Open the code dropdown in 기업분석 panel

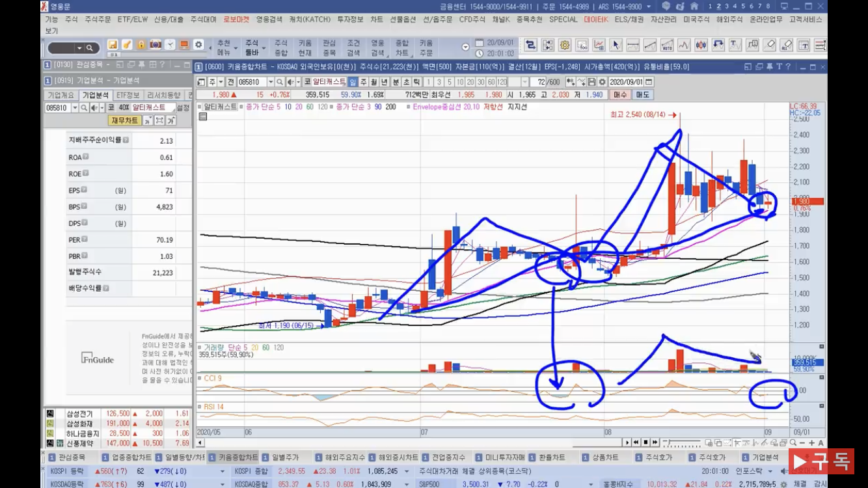pos(75,107)
